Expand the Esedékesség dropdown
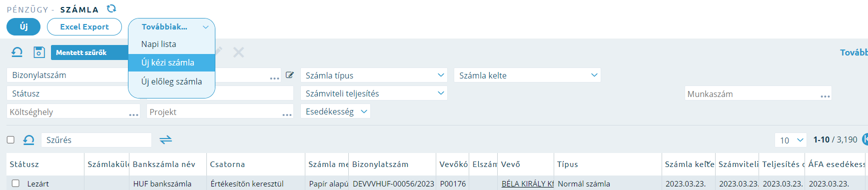Screen dimensions: 868x190 [335, 111]
